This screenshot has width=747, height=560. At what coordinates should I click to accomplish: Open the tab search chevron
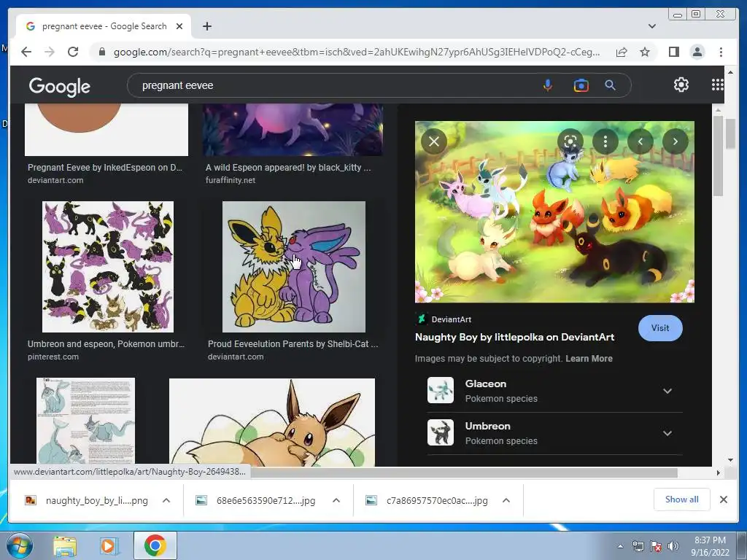651,26
